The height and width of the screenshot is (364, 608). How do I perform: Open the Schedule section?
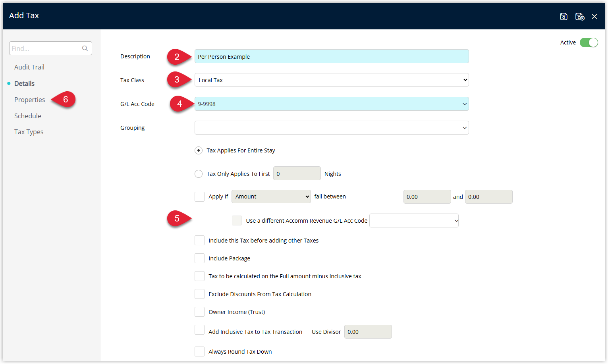(x=28, y=116)
